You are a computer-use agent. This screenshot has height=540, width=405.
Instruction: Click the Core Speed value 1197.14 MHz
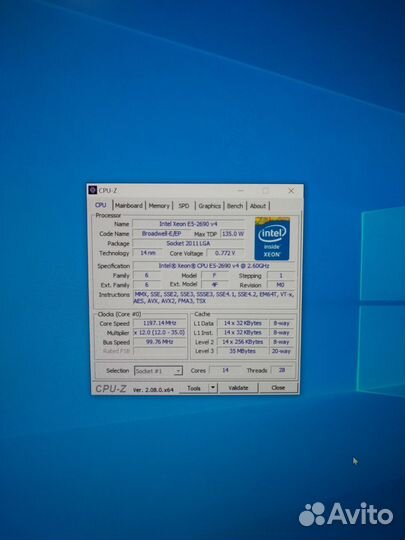(x=159, y=323)
